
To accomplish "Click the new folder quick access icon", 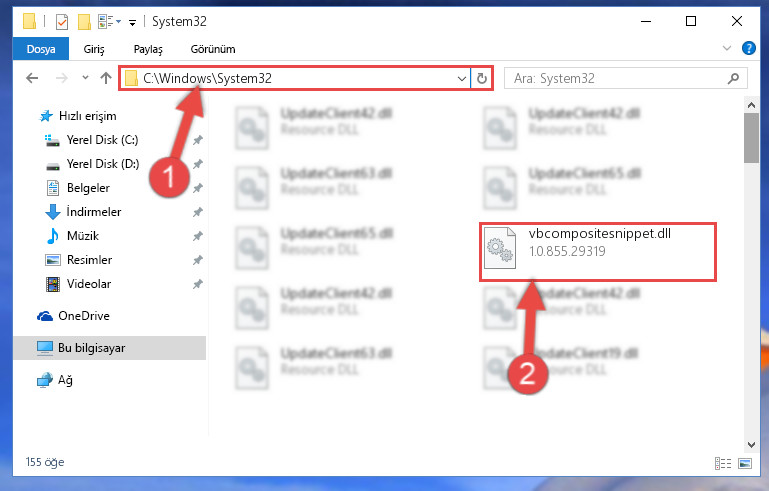I will coord(84,22).
